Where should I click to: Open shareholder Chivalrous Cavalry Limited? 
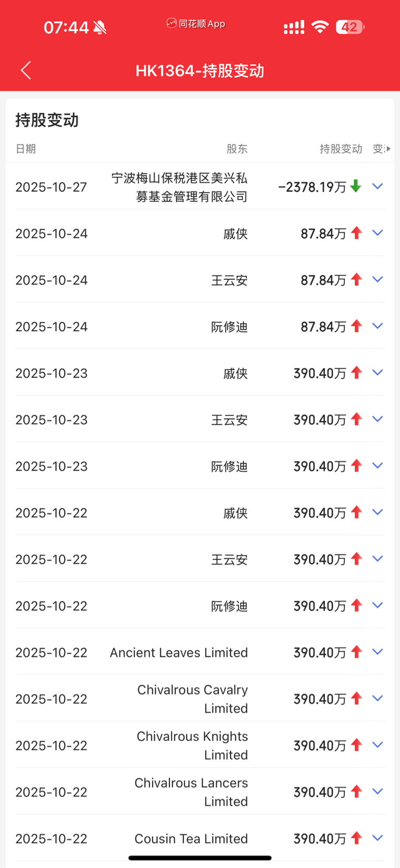click(x=192, y=699)
